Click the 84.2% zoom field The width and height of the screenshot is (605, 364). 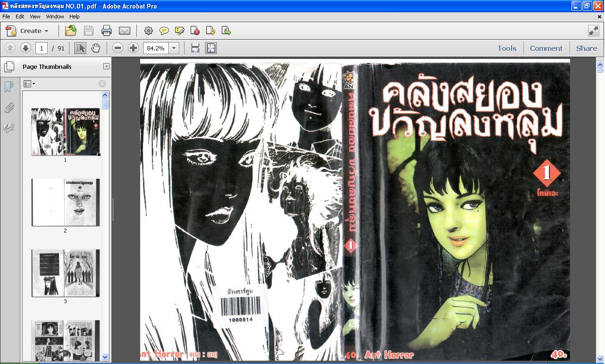156,48
